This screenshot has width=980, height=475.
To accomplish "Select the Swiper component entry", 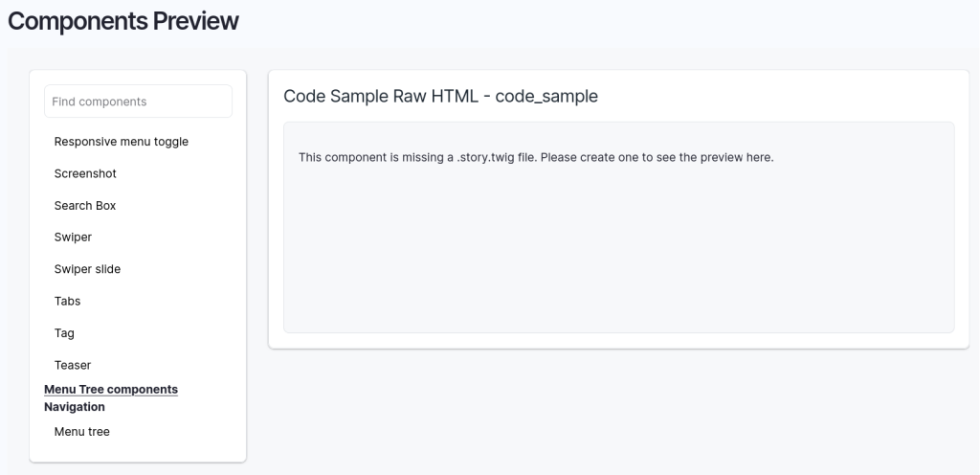I will [73, 237].
